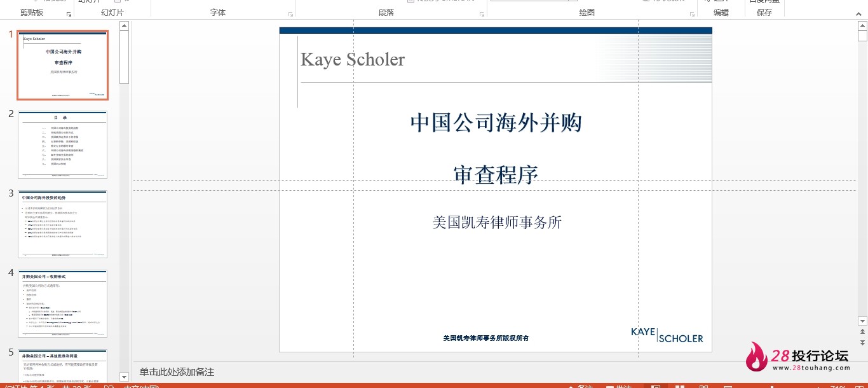
Task: Select slide 1 thumbnail 中国公司海外并购
Action: (x=63, y=65)
